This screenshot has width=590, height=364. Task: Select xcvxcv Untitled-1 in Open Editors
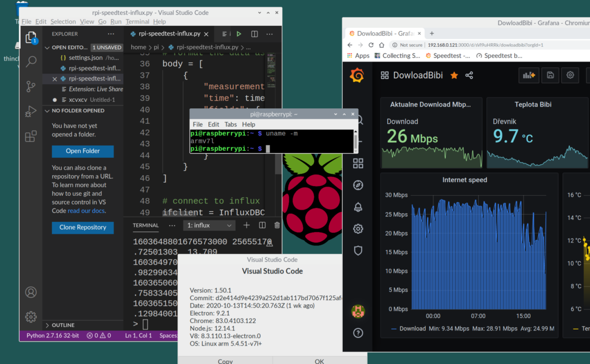[84, 100]
